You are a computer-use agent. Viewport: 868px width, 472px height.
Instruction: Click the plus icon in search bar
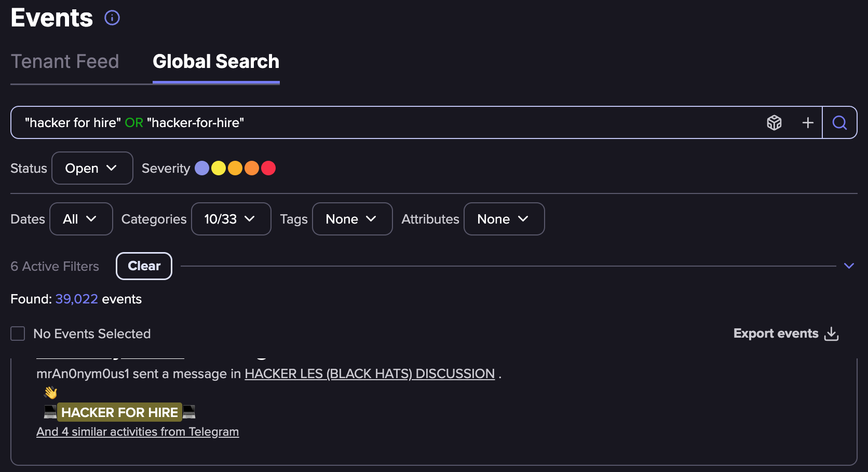pyautogui.click(x=808, y=123)
